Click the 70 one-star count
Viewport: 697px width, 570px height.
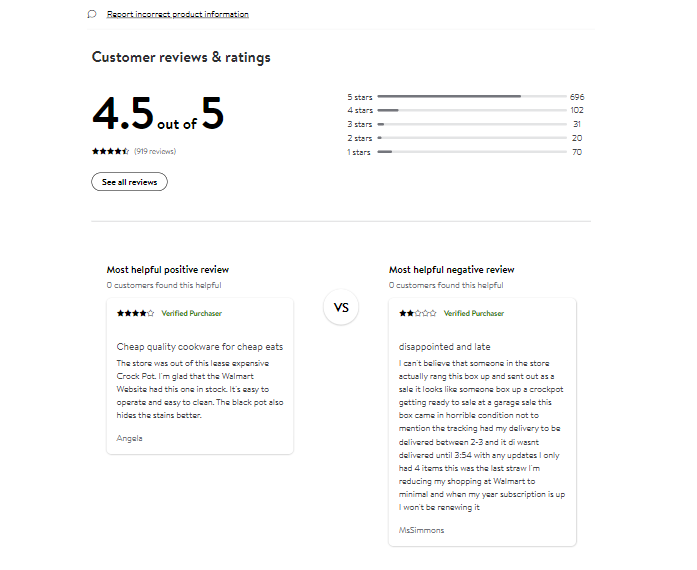click(x=577, y=152)
